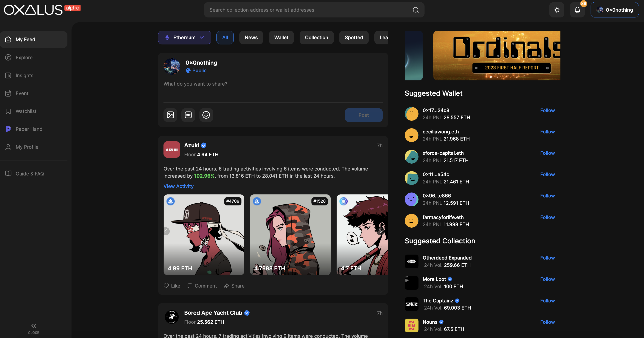Follow wallet 0x17...24c8
The width and height of the screenshot is (644, 338).
547,110
